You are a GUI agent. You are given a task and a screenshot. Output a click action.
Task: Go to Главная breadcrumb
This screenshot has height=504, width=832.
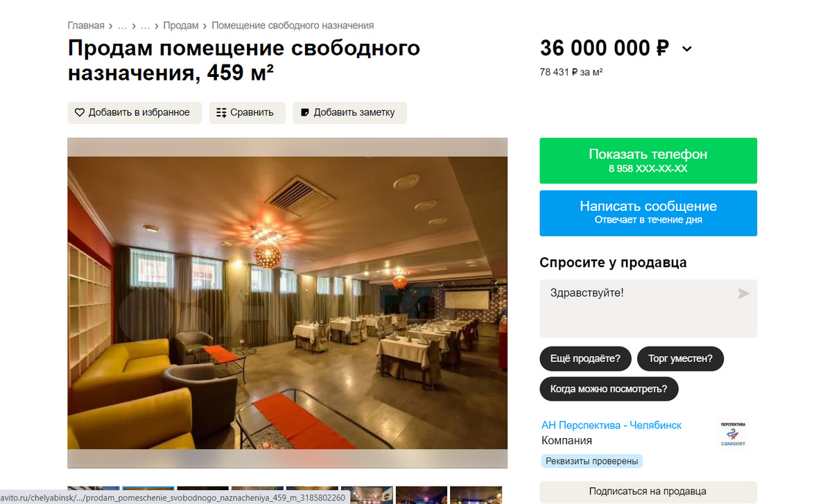point(86,26)
